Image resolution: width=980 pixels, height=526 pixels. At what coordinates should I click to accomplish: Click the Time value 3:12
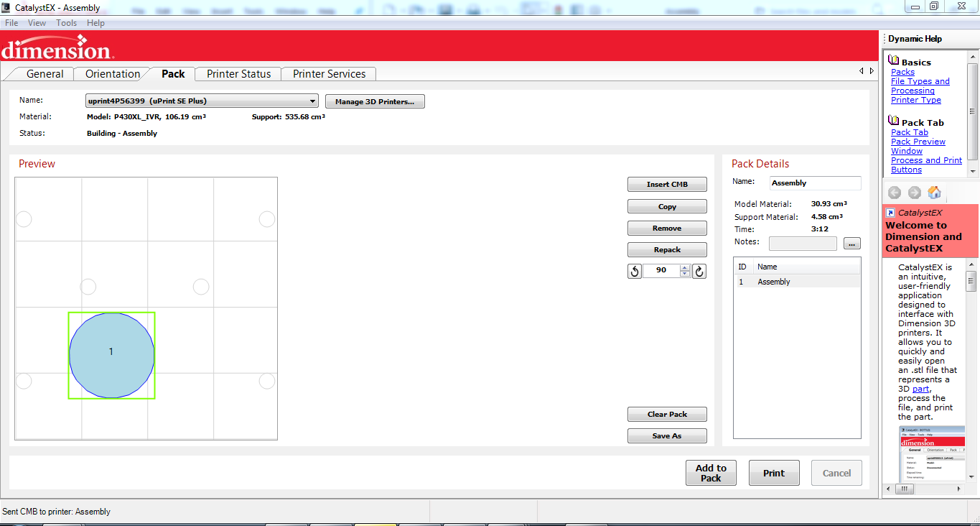click(x=819, y=229)
